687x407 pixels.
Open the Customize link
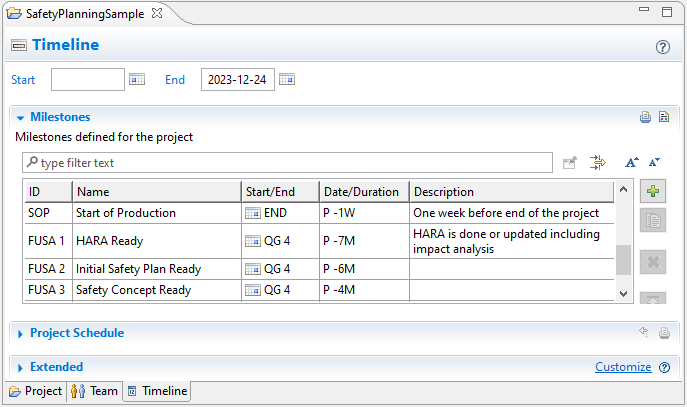point(623,367)
